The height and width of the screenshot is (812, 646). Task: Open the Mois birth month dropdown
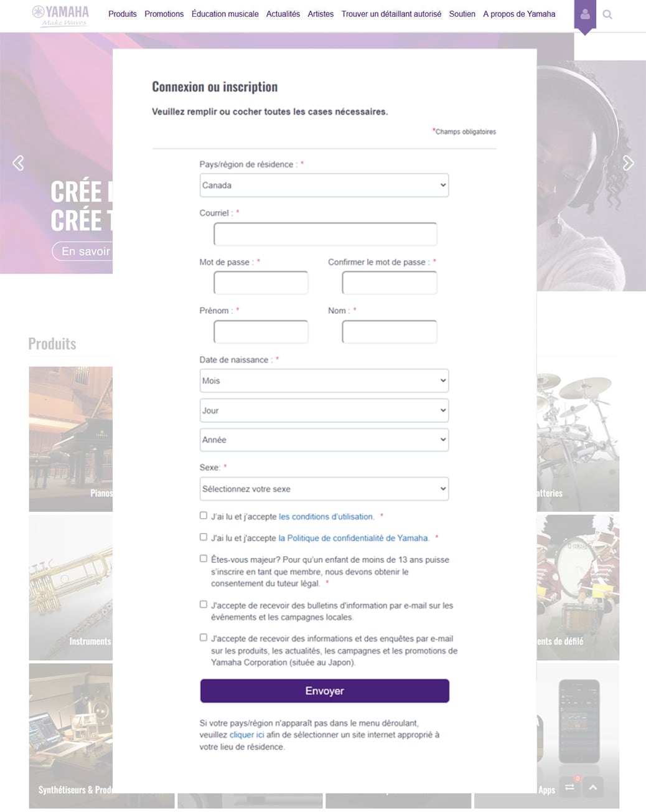(324, 380)
